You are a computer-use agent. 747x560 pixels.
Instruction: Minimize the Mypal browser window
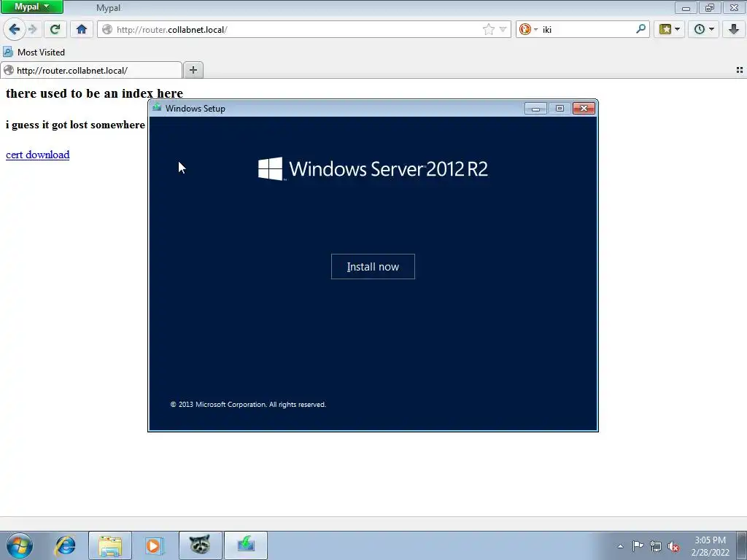686,7
